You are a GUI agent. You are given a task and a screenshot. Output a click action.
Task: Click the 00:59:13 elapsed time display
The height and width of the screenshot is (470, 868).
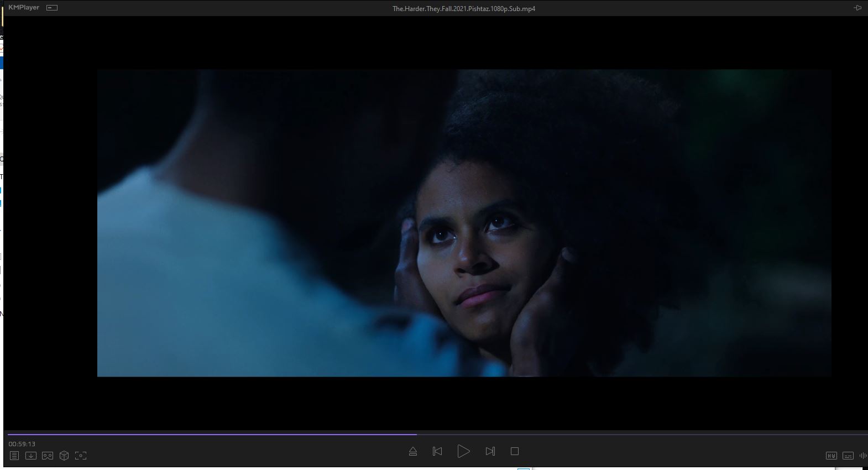click(22, 444)
